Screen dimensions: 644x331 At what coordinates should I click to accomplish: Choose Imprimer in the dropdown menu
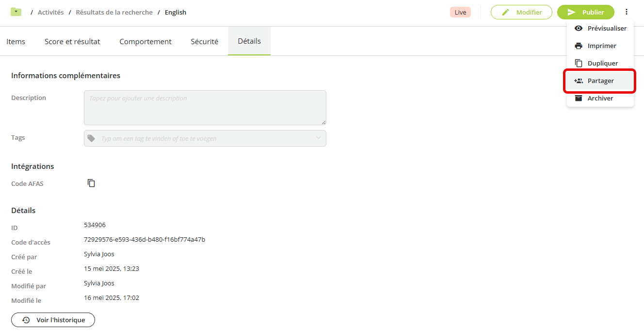click(x=600, y=46)
